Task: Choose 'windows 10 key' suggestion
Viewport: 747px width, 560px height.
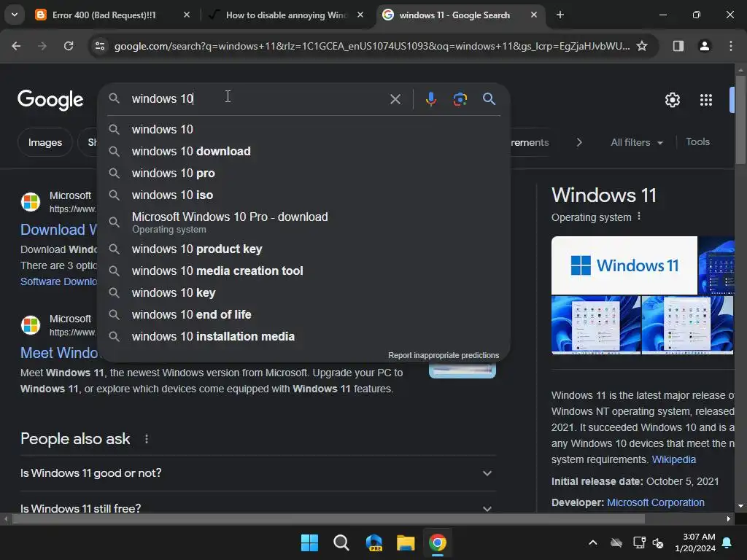Action: (x=303, y=292)
